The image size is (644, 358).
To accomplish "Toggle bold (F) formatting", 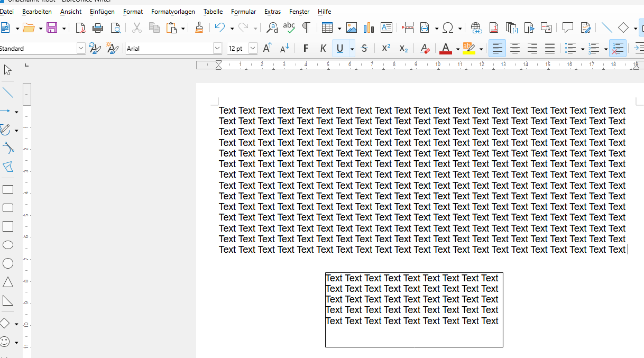I will 306,48.
